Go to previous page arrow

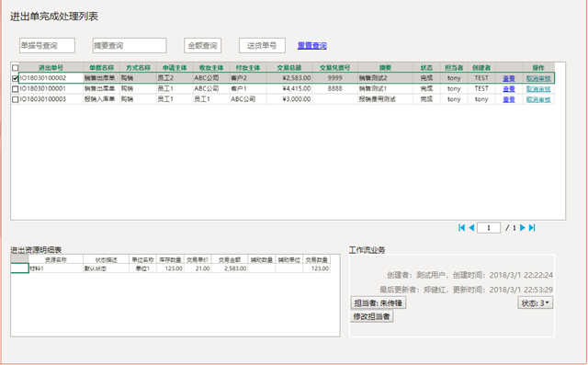(471, 228)
